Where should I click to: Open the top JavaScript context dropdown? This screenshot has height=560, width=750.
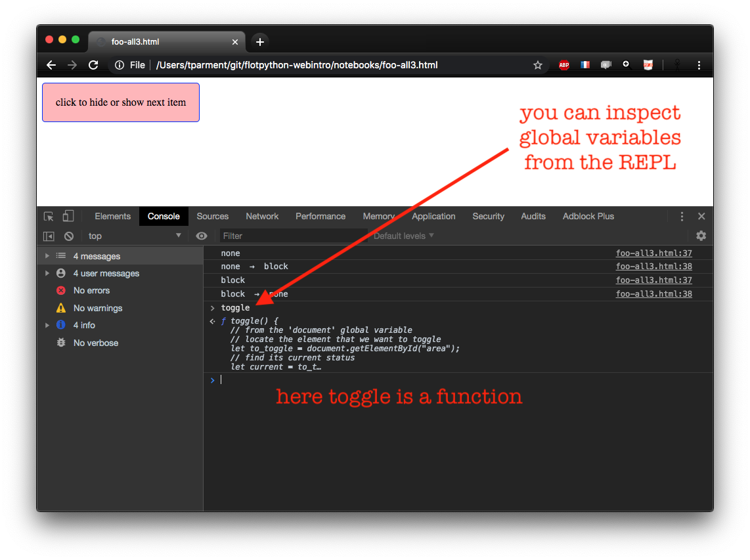135,236
